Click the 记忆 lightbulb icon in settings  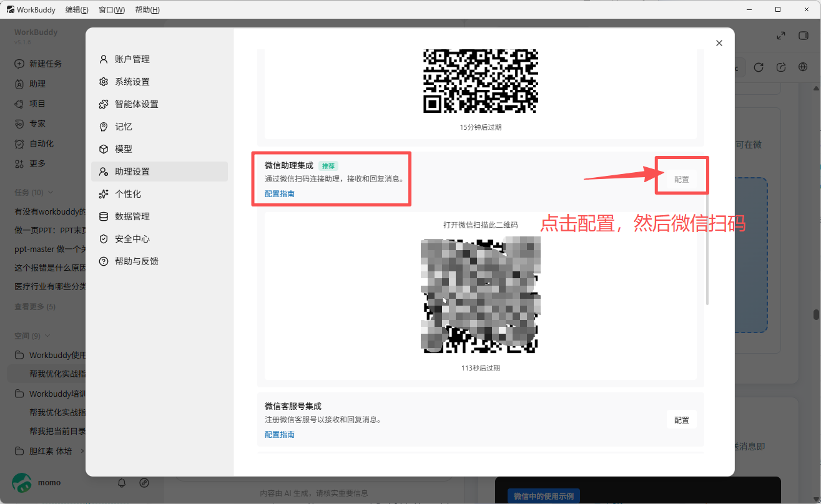[x=104, y=127]
